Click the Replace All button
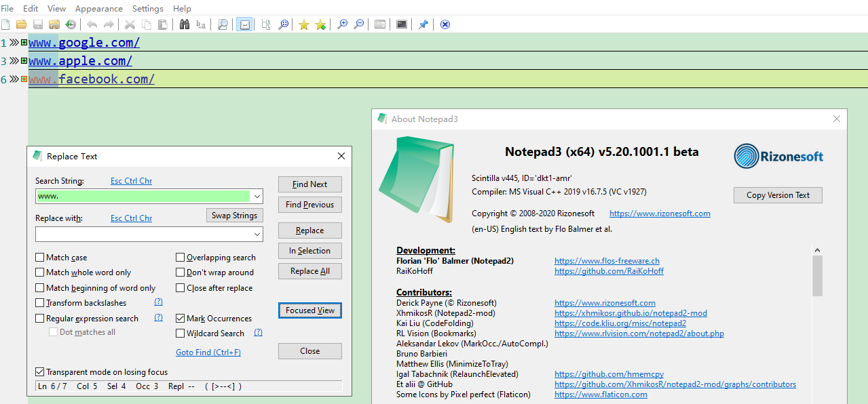This screenshot has height=404, width=868. [x=310, y=271]
